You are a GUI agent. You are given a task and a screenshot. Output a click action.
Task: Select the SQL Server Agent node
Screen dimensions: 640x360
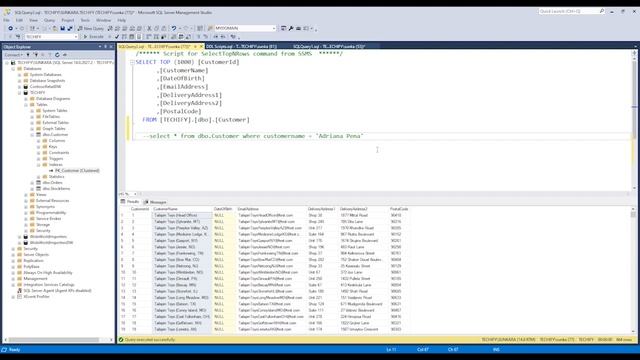pyautogui.click(x=57, y=291)
